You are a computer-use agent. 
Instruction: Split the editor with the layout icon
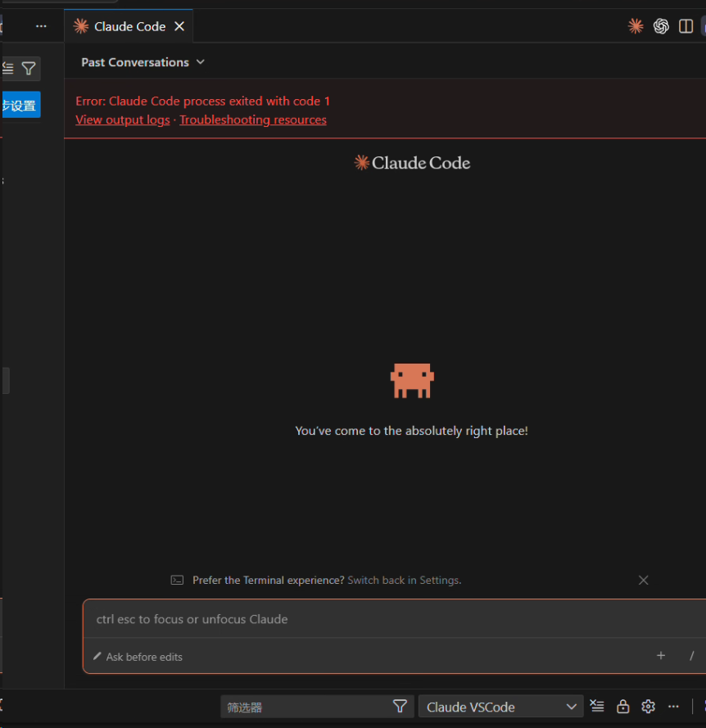686,26
